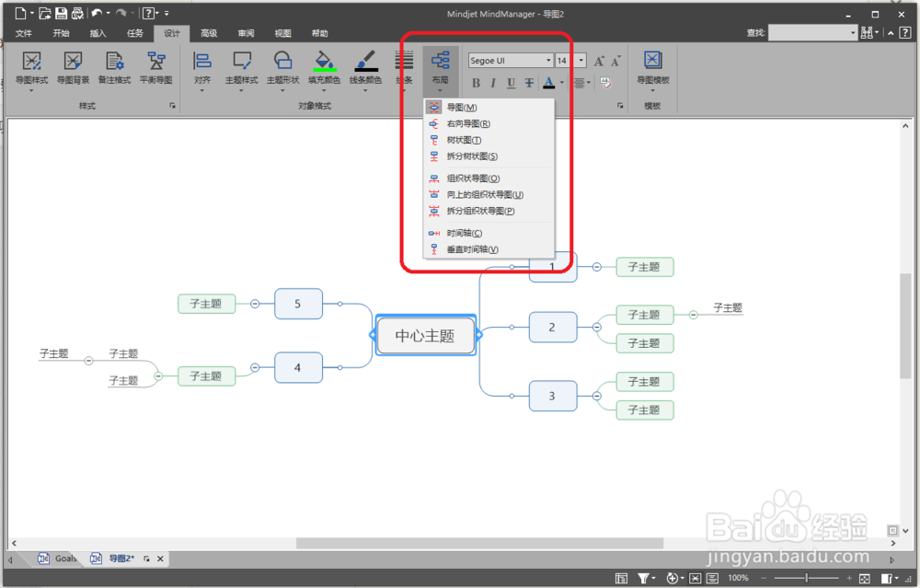Open the 导图模板 (map template) button

[653, 69]
